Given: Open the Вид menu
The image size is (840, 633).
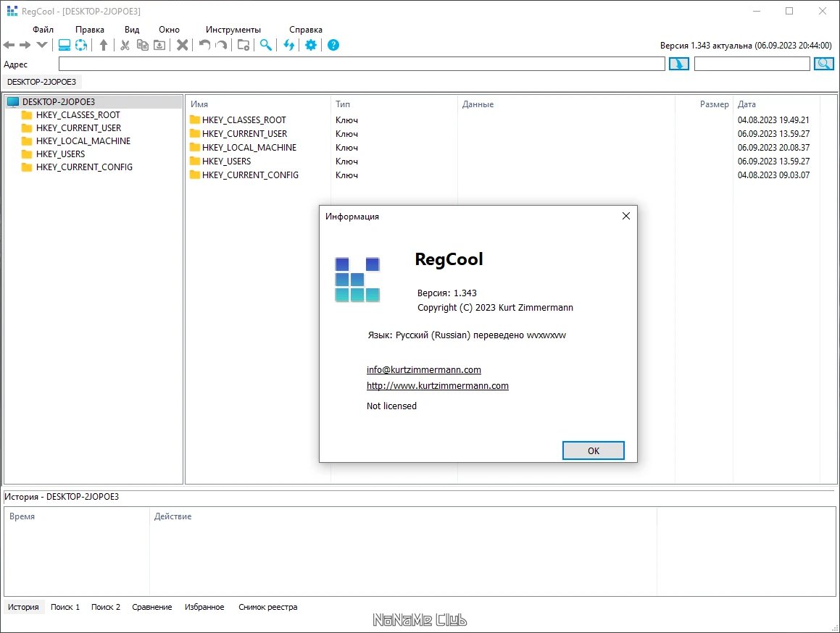Looking at the screenshot, I should (132, 30).
